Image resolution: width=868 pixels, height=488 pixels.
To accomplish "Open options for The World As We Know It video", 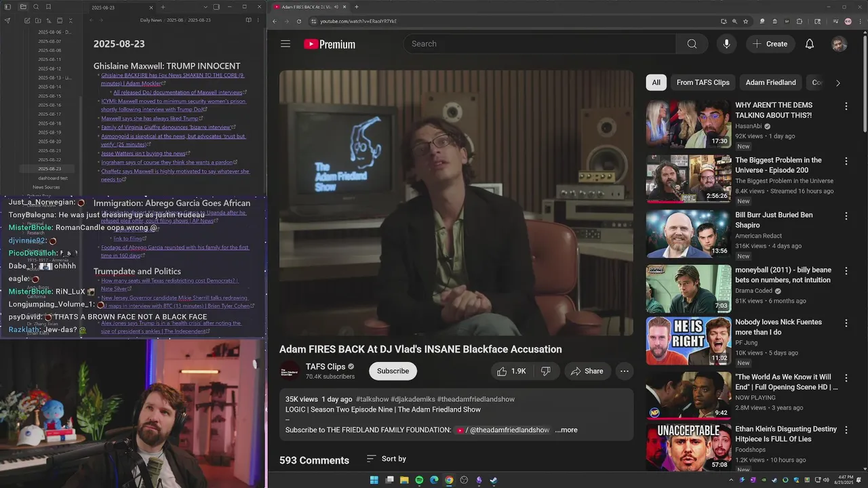I will tap(846, 378).
